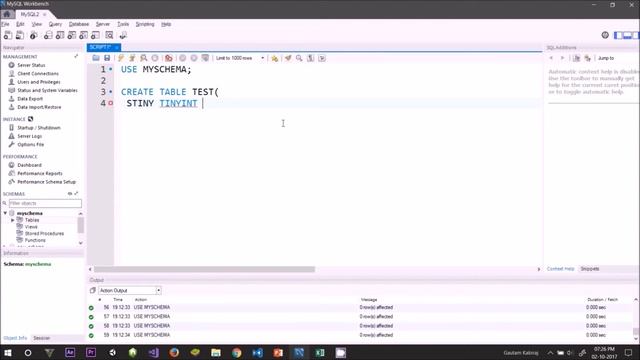The width and height of the screenshot is (640, 360).
Task: Expand the Management section arrow icon
Action: [76, 56]
